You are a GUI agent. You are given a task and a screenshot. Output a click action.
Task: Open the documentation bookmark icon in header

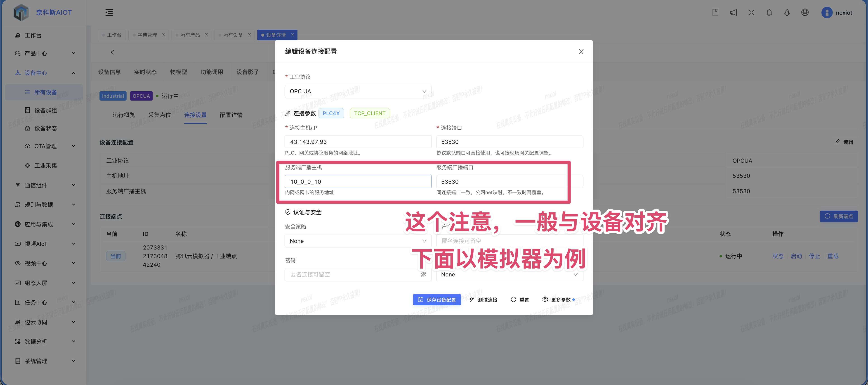click(715, 12)
